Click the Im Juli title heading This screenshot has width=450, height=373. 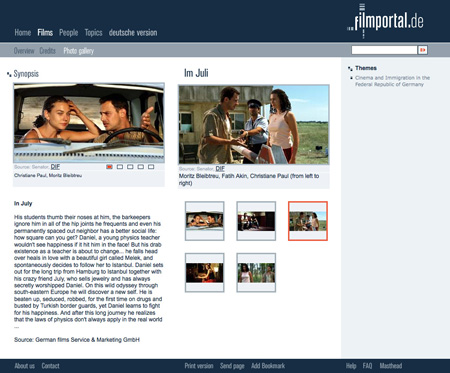[196, 73]
